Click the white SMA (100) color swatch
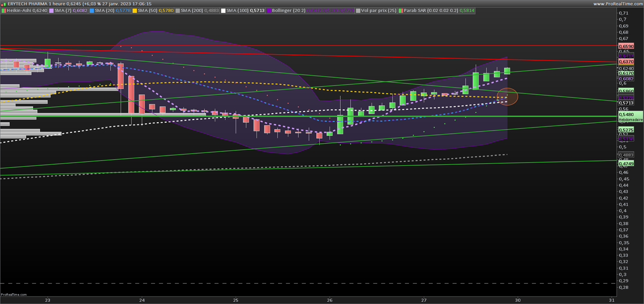 pos(223,10)
